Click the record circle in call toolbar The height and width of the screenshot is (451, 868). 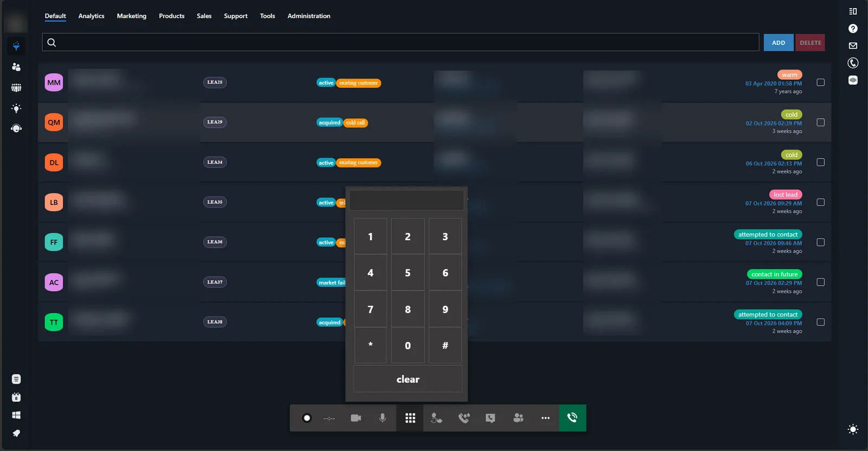(x=307, y=418)
